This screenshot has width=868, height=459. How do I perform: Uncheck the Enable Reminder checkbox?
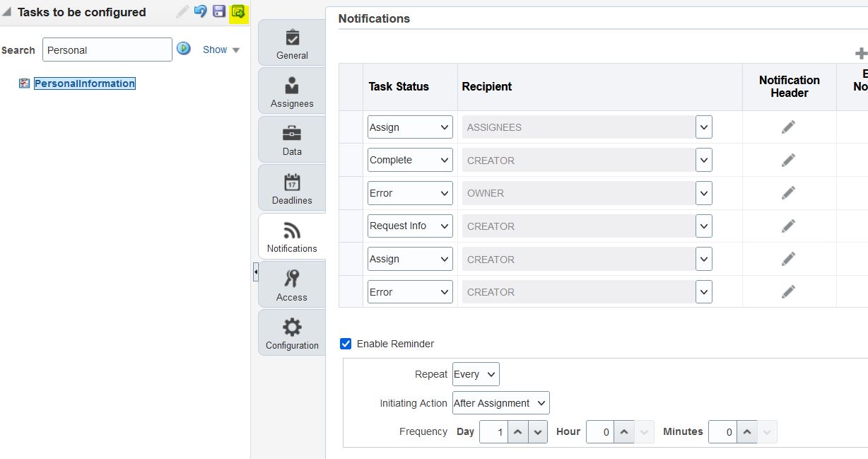point(346,344)
